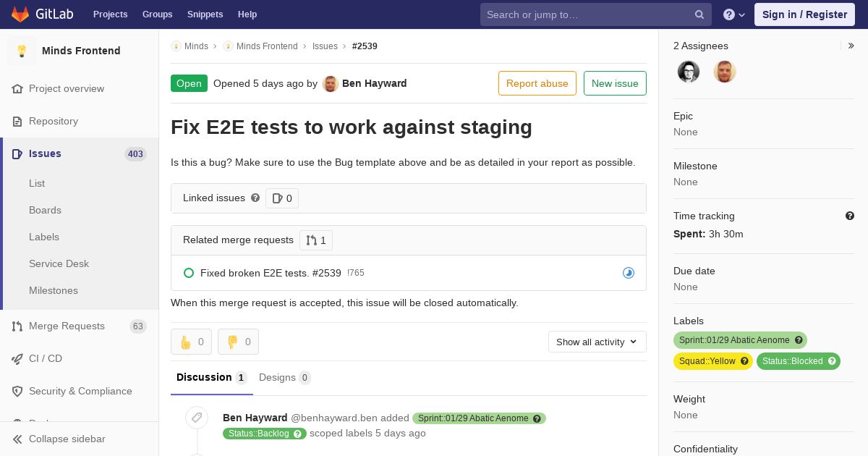Click Time tracking help icon
This screenshot has height=456, width=868.
[850, 216]
